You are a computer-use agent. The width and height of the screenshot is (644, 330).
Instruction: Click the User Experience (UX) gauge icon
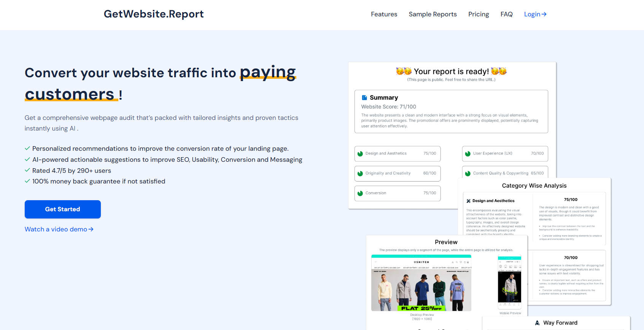coord(467,154)
